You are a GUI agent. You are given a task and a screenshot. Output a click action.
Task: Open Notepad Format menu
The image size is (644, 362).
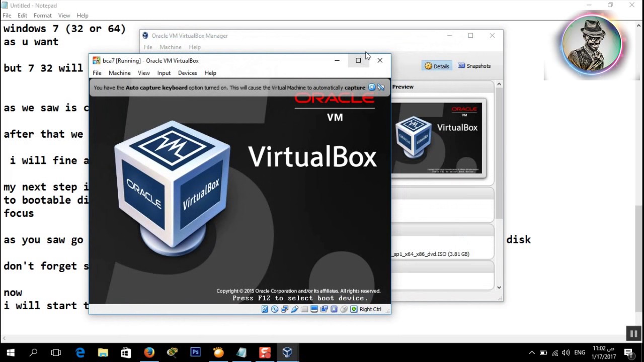click(43, 16)
